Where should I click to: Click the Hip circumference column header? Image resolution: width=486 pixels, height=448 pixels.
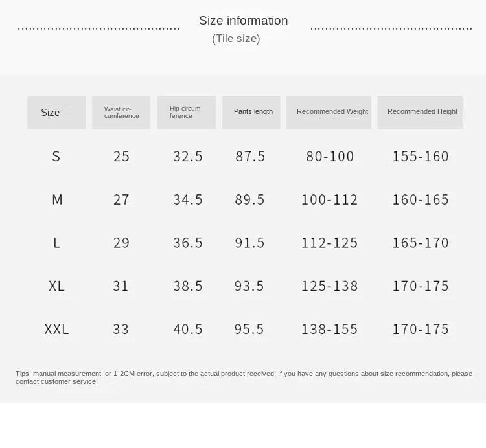pyautogui.click(x=186, y=113)
